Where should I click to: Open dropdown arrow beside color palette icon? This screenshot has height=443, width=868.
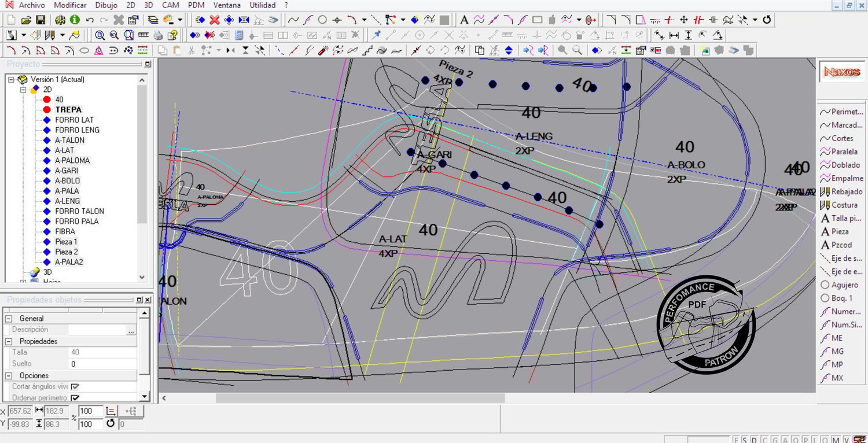click(180, 20)
